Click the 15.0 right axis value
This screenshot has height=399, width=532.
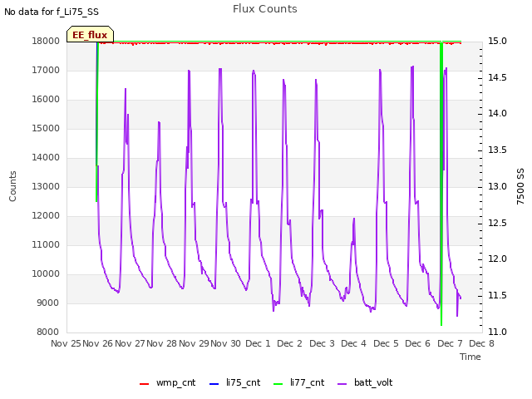497,41
